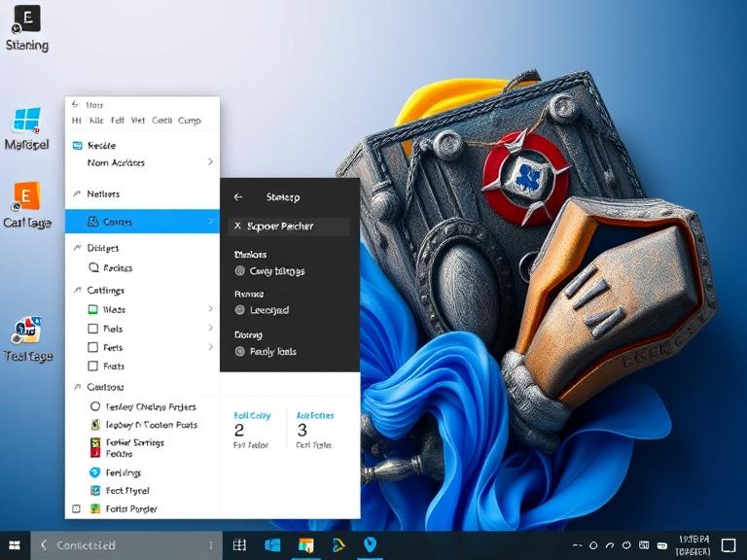Open the Windows-logo Mafegel desktop icon
Viewport: 747px width, 560px height.
click(26, 127)
